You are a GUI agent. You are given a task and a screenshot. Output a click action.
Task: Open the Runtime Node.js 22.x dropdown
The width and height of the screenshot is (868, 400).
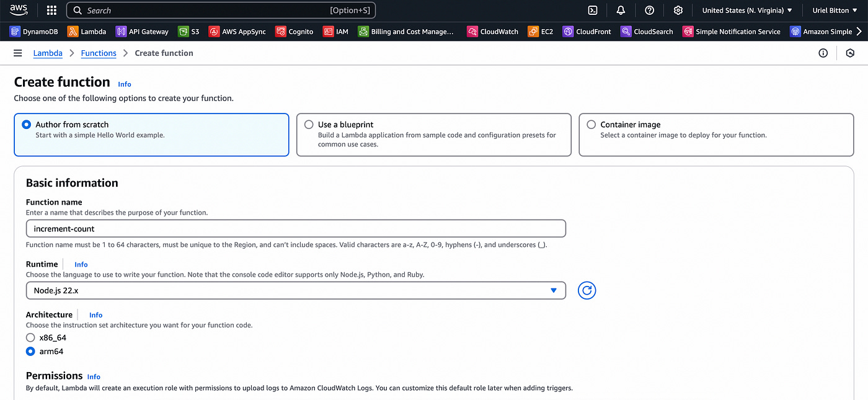tap(296, 290)
